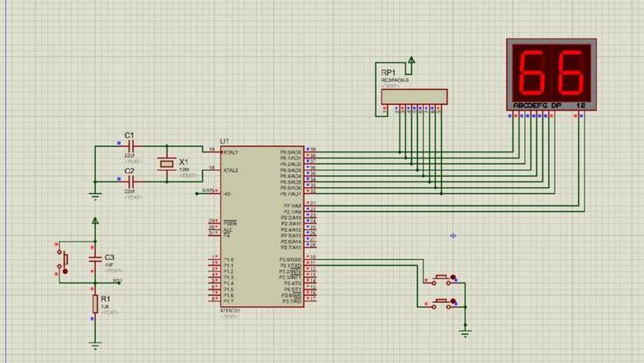Click the R1 label text

(x=106, y=299)
